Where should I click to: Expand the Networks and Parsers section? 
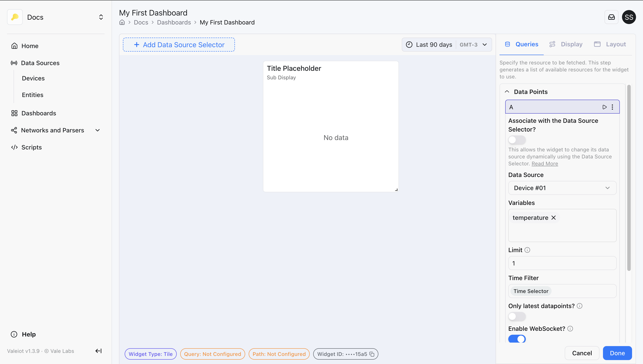pos(98,130)
